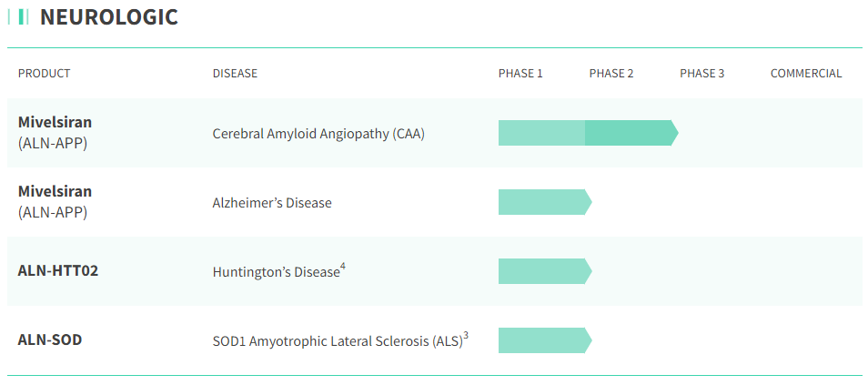This screenshot has width=868, height=385.
Task: Click the COMMERCIAL column header
Action: pyautogui.click(x=806, y=74)
